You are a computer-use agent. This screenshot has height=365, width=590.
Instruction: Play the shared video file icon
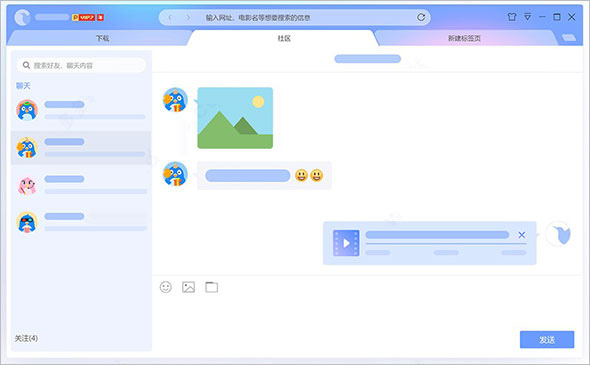click(x=346, y=243)
